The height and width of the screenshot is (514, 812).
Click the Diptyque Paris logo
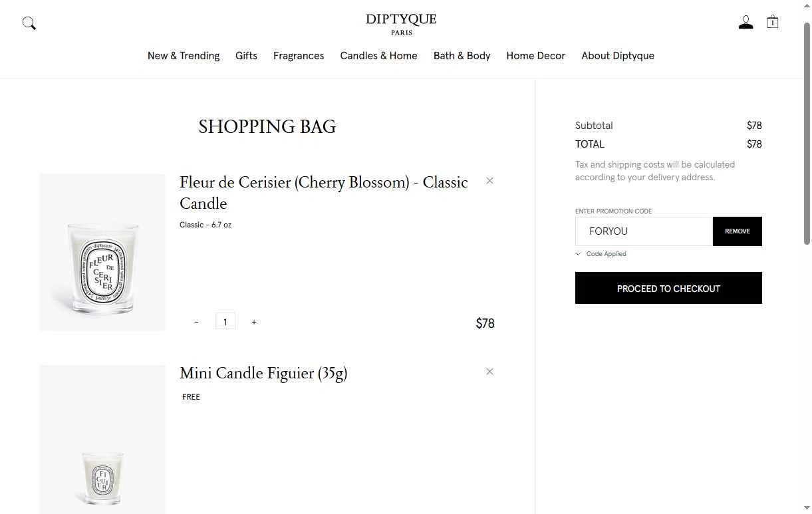pos(401,24)
